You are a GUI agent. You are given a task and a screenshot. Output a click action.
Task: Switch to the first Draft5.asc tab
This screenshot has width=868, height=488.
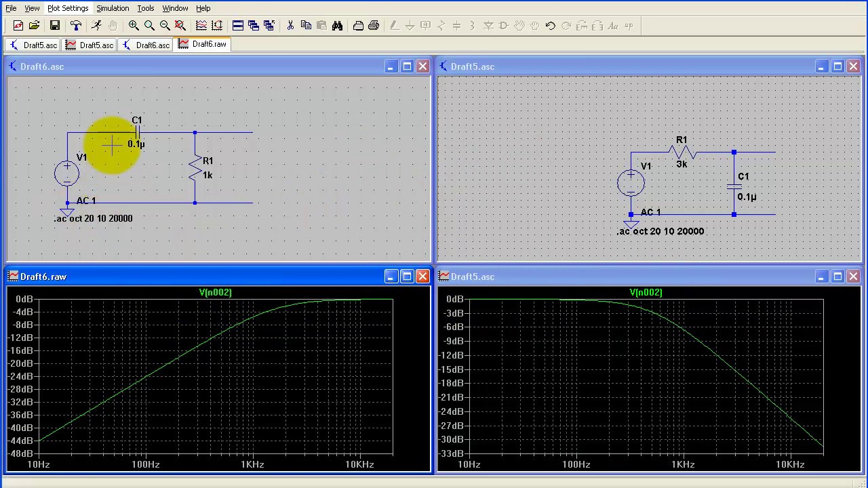click(33, 45)
